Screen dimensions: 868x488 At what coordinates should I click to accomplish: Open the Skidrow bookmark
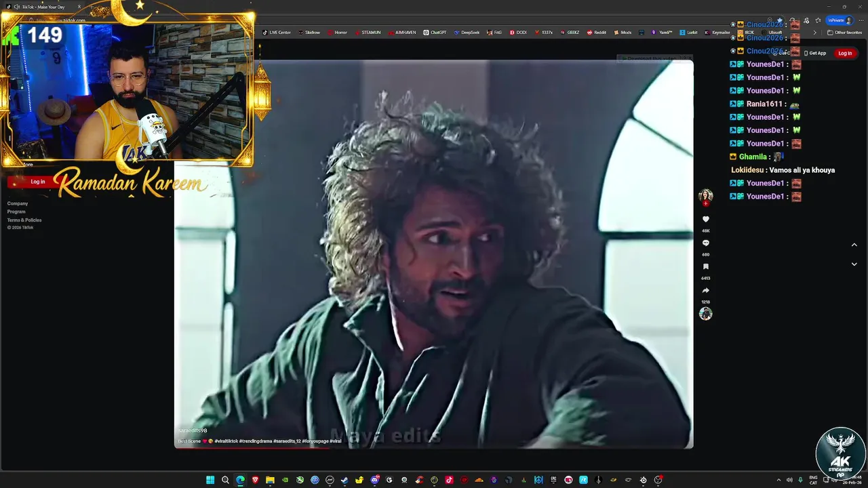click(x=309, y=32)
